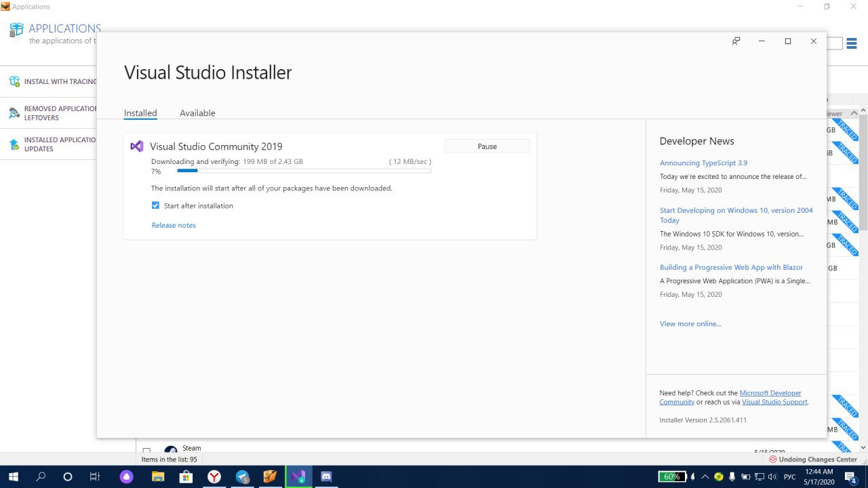The height and width of the screenshot is (488, 868).
Task: Show hidden tray icons chevron
Action: coord(705,476)
